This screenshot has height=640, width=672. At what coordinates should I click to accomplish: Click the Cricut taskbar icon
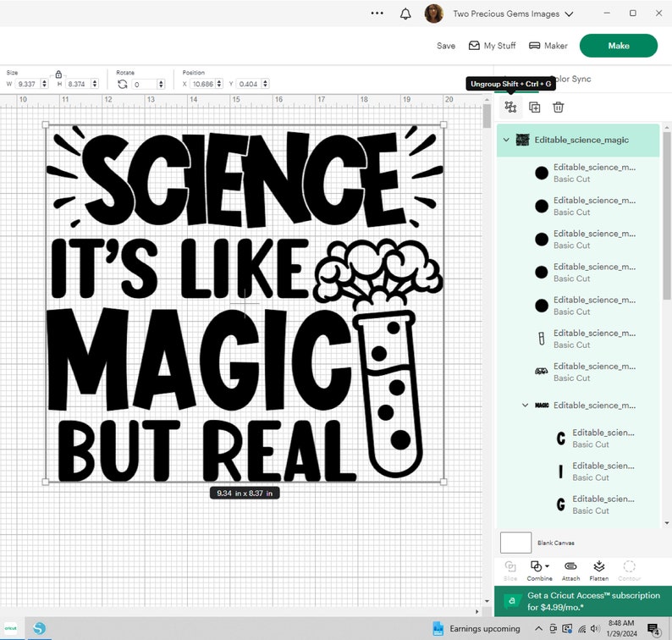[x=11, y=628]
